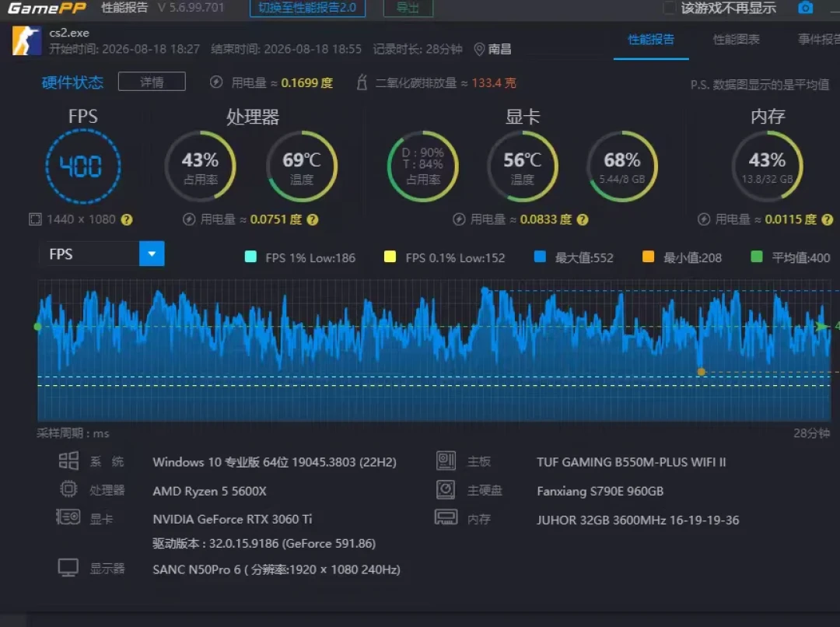Click the AMD Ryzen 5 5600X text
840x627 pixels.
point(209,491)
